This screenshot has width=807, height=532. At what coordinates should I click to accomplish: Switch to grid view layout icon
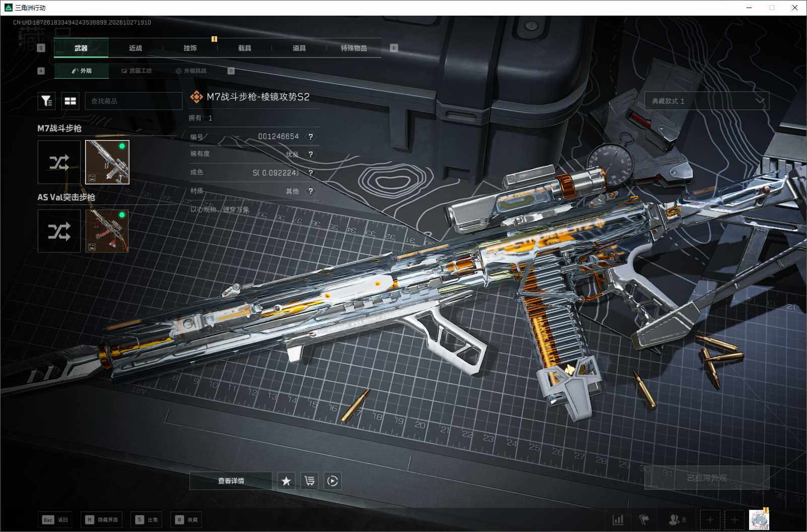click(71, 101)
